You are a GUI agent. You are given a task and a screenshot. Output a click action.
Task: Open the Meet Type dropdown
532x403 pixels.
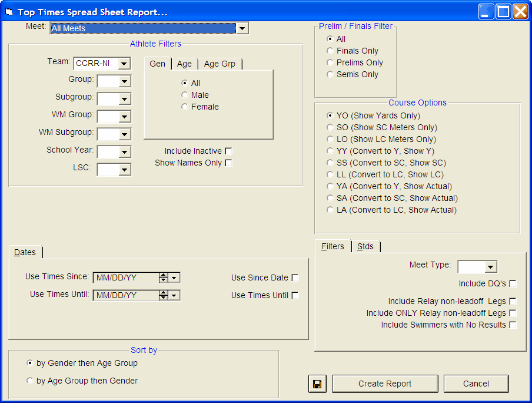pyautogui.click(x=490, y=266)
